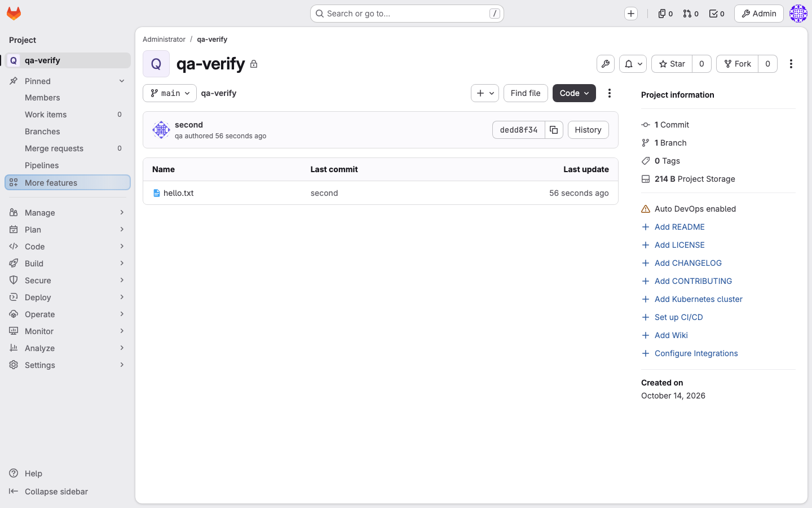Viewport: 812px width, 508px height.
Task: Expand the Build sidebar menu
Action: click(x=68, y=264)
